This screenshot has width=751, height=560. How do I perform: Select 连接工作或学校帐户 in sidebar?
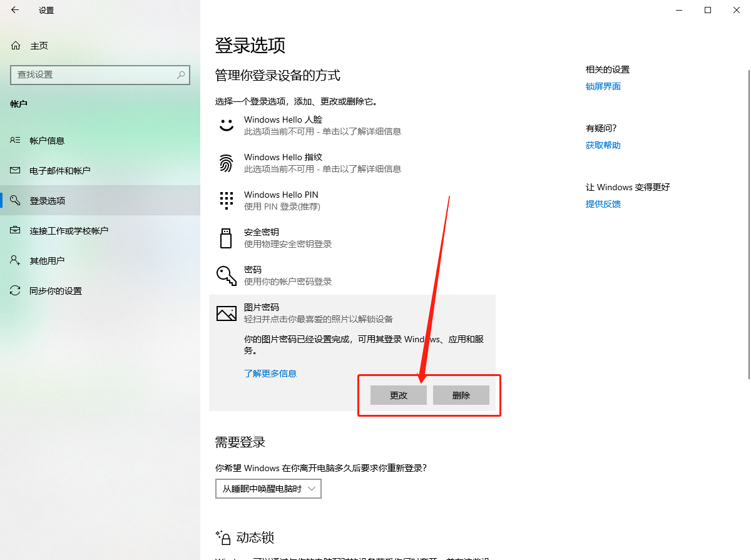(x=69, y=230)
